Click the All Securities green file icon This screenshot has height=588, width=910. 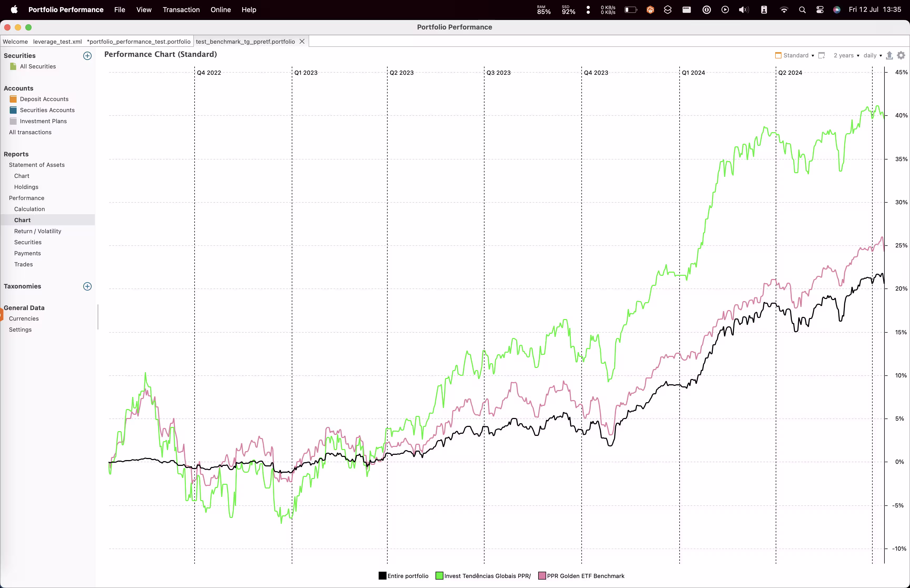coord(13,66)
